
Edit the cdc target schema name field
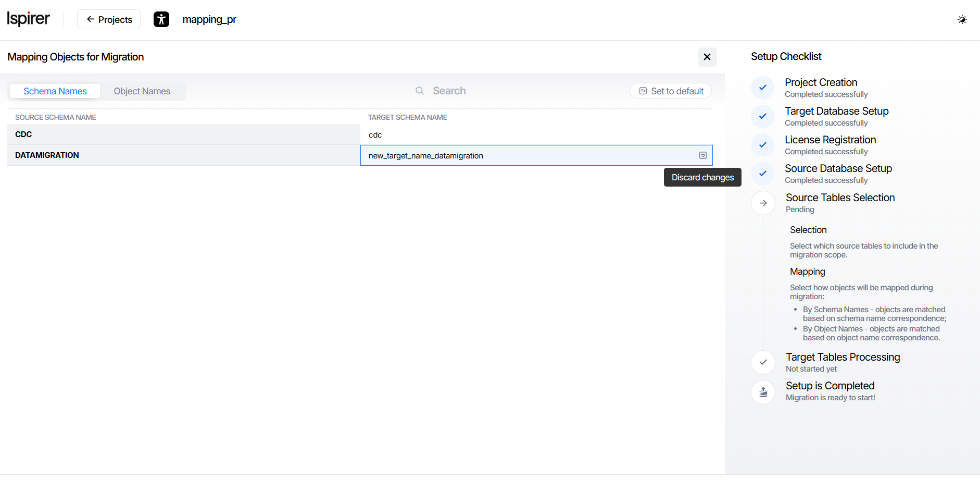(531, 135)
